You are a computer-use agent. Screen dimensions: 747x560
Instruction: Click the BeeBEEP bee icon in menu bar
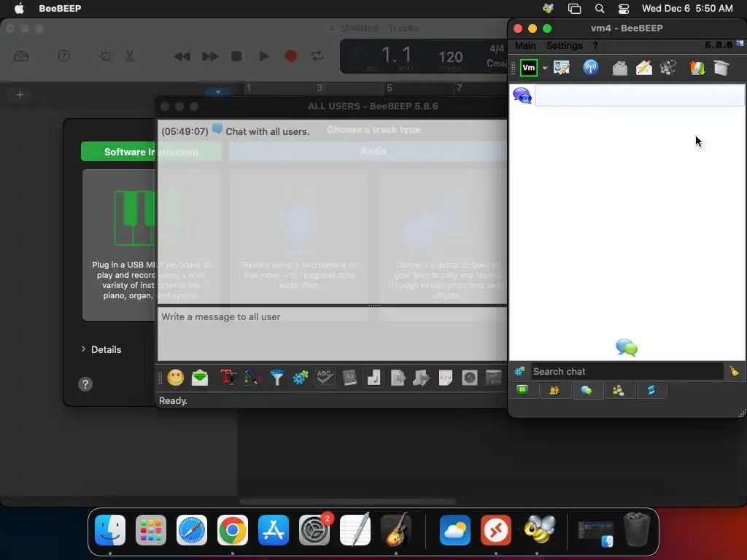click(548, 8)
